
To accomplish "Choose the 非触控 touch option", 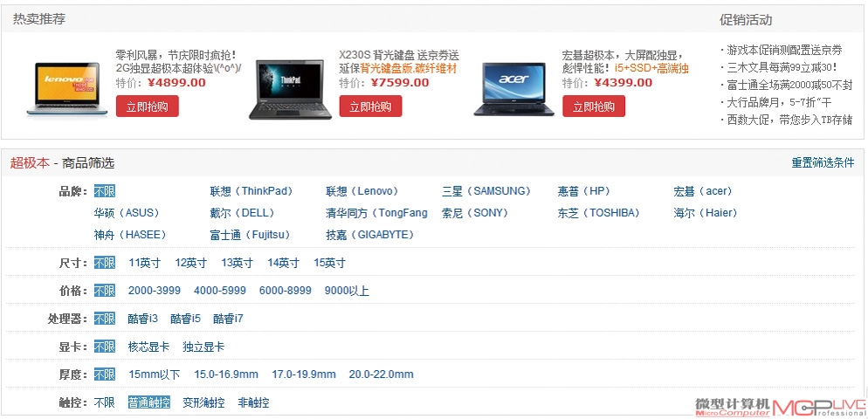I will pyautogui.click(x=253, y=402).
